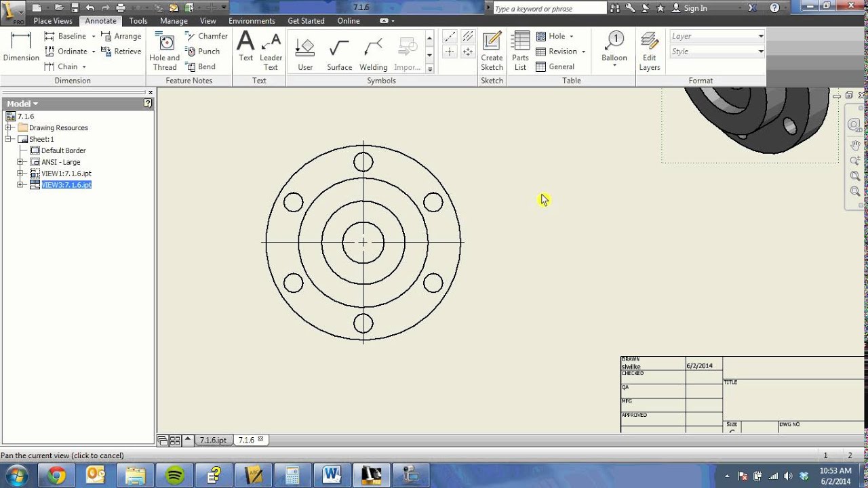The height and width of the screenshot is (488, 868).
Task: Click the Balloon tool icon
Action: click(x=614, y=41)
